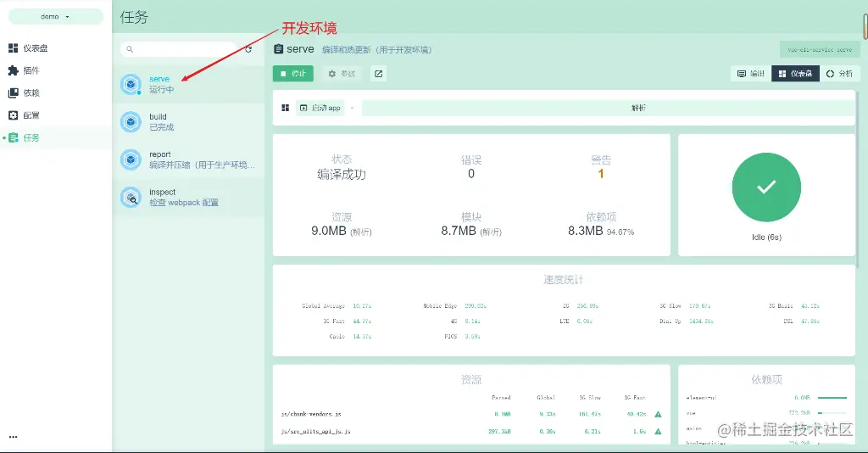
Task: Click the report task description text
Action: click(202, 165)
